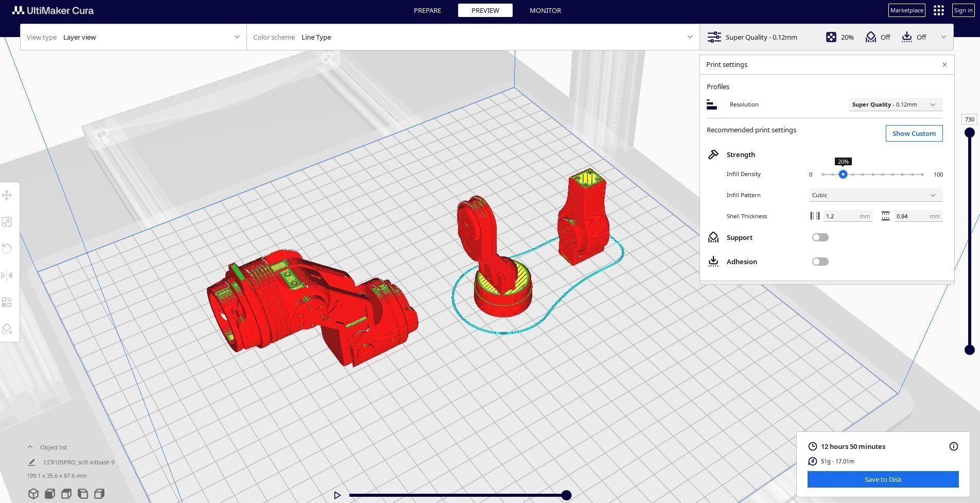Click the support icon in settings summary
This screenshot has height=503, width=980.
click(x=870, y=37)
